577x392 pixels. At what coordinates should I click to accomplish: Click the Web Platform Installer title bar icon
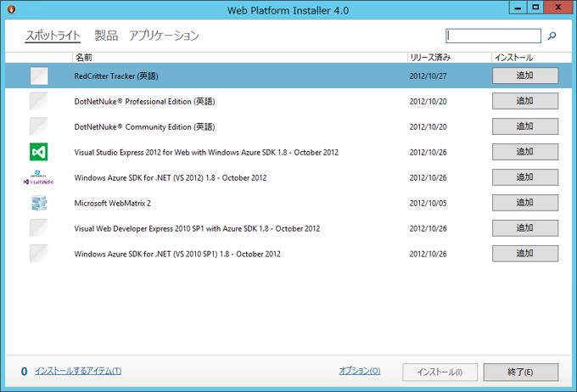[11, 9]
